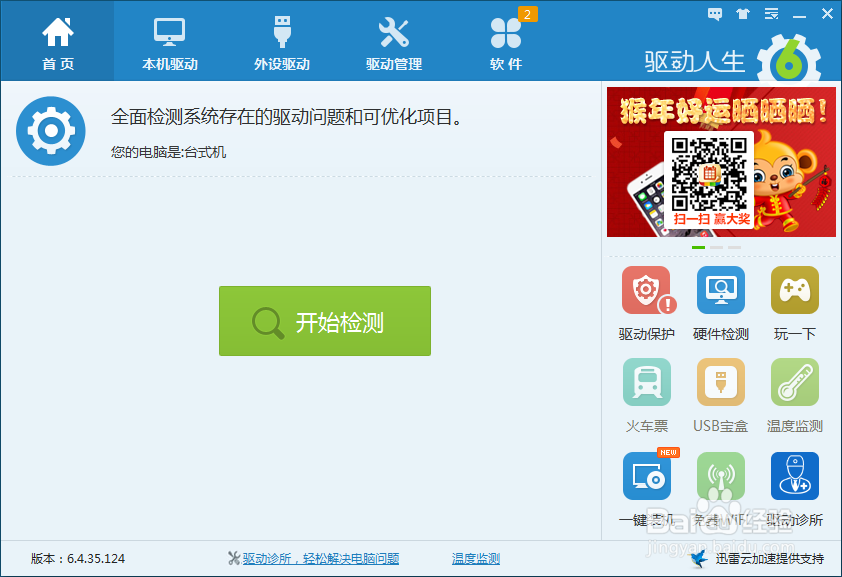
Task: Open the 首页 home tab
Action: (x=57, y=42)
